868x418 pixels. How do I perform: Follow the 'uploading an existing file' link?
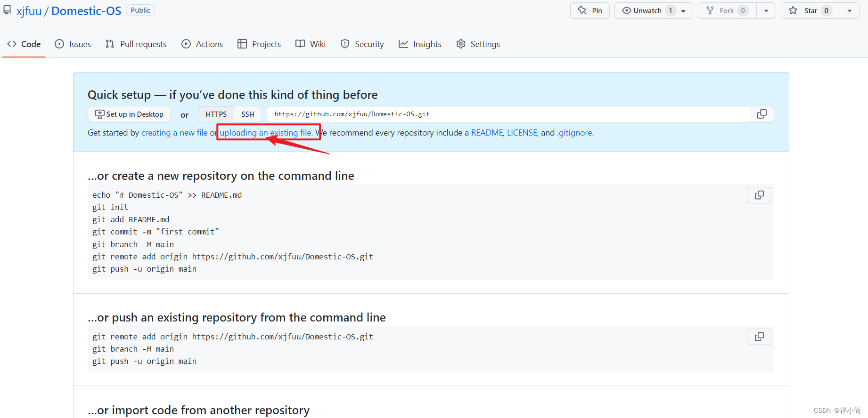(265, 133)
